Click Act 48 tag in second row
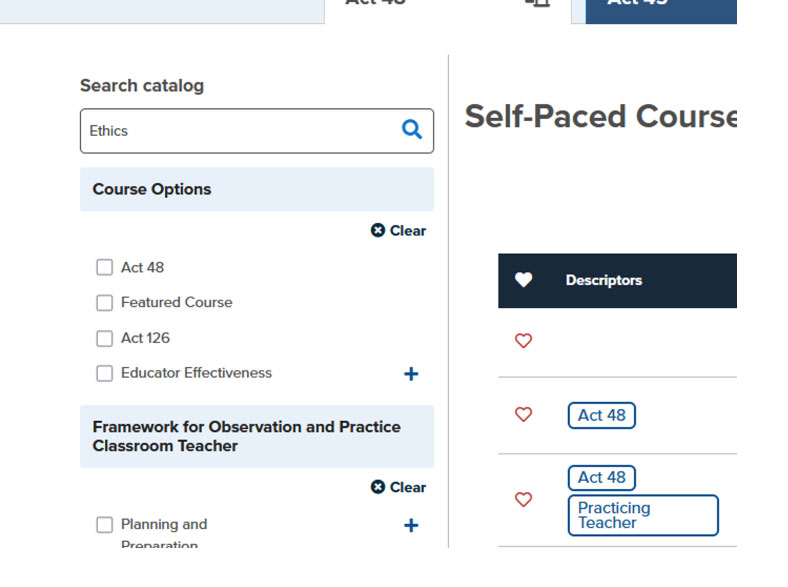The width and height of the screenshot is (788, 587). pyautogui.click(x=601, y=415)
